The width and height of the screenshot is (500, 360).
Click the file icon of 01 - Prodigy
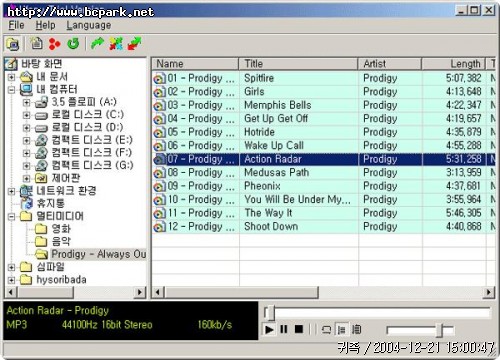(159, 79)
